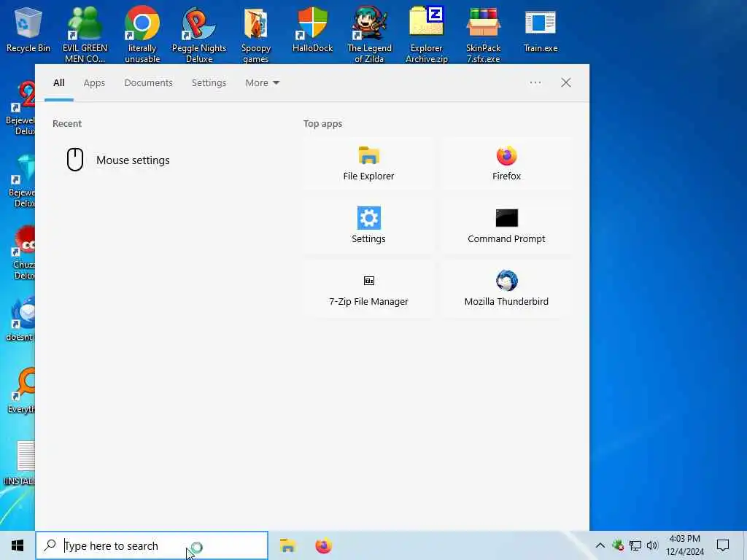Image resolution: width=747 pixels, height=560 pixels.
Task: Select the Recycle Bin desktop icon
Action: point(28,29)
